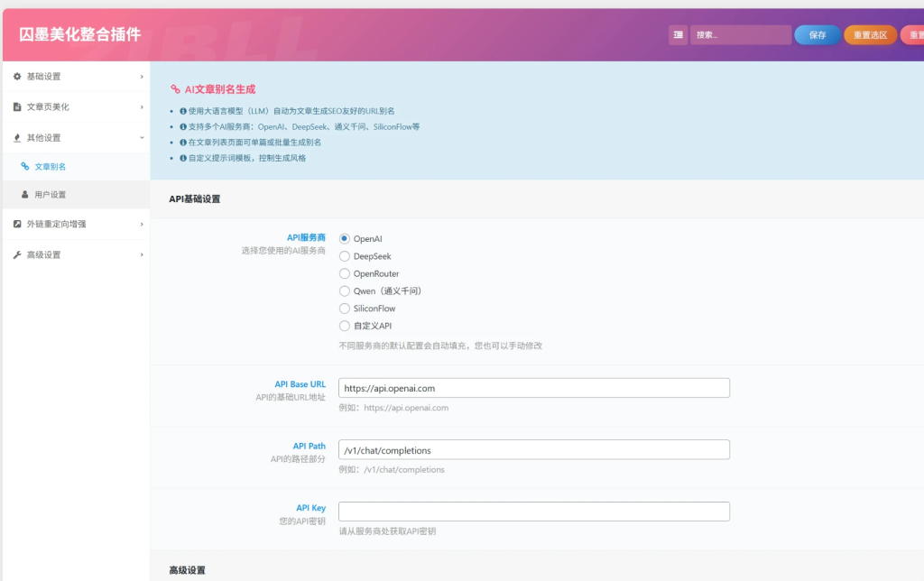Open the 文章页美化 menu item
Image resolution: width=924 pixels, height=581 pixels.
point(77,107)
